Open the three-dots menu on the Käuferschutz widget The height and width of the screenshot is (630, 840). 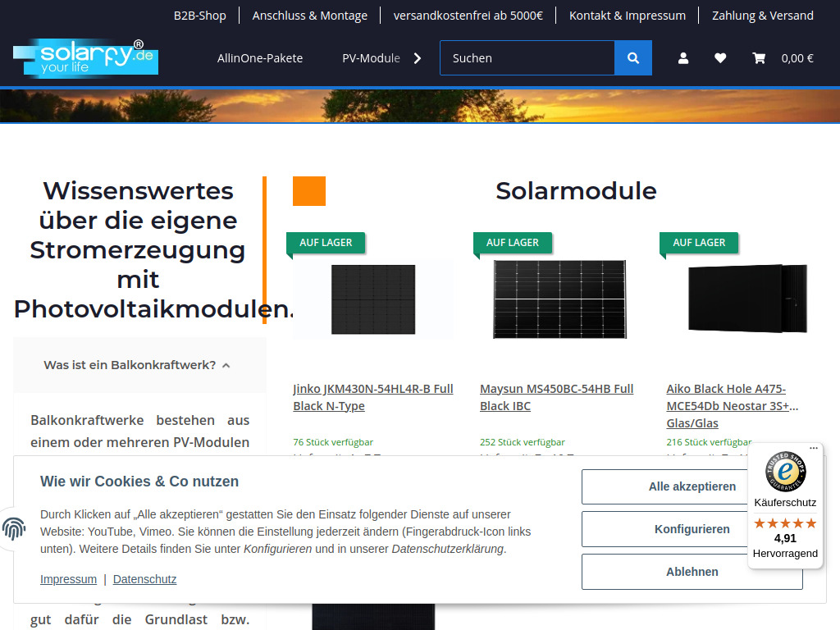[813, 448]
